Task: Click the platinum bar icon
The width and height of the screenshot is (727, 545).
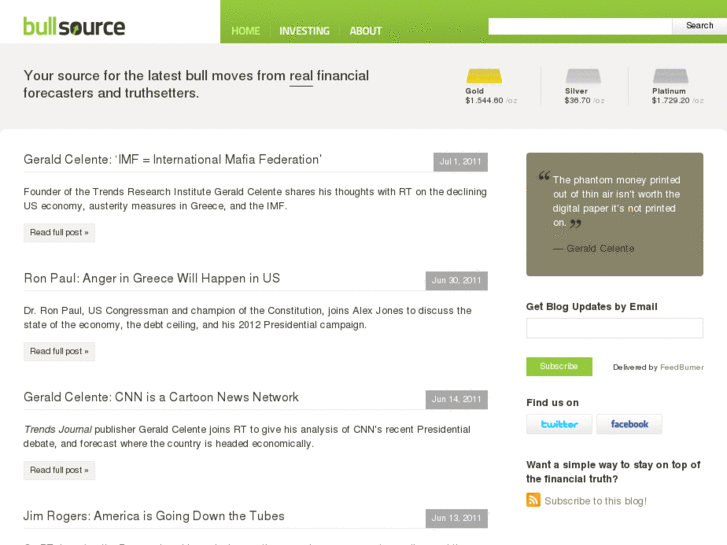Action: (x=670, y=76)
